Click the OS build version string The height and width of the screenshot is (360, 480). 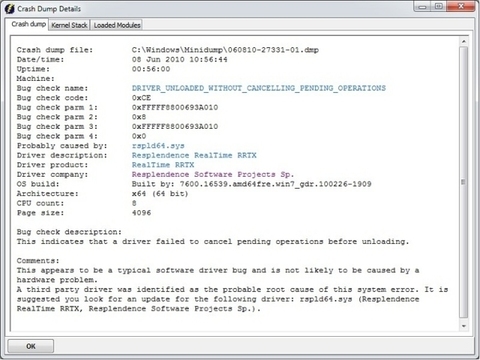click(251, 184)
